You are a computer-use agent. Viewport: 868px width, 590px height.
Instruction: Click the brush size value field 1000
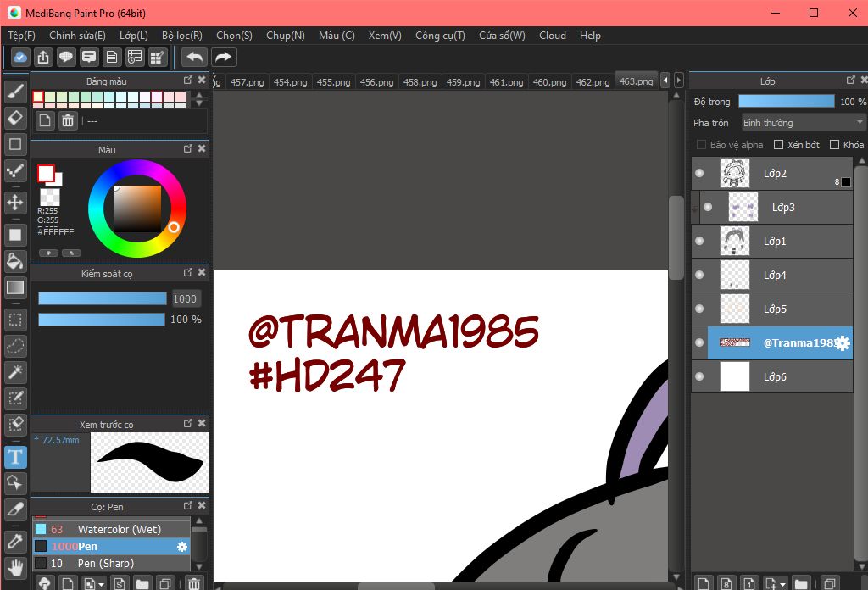[x=186, y=299]
